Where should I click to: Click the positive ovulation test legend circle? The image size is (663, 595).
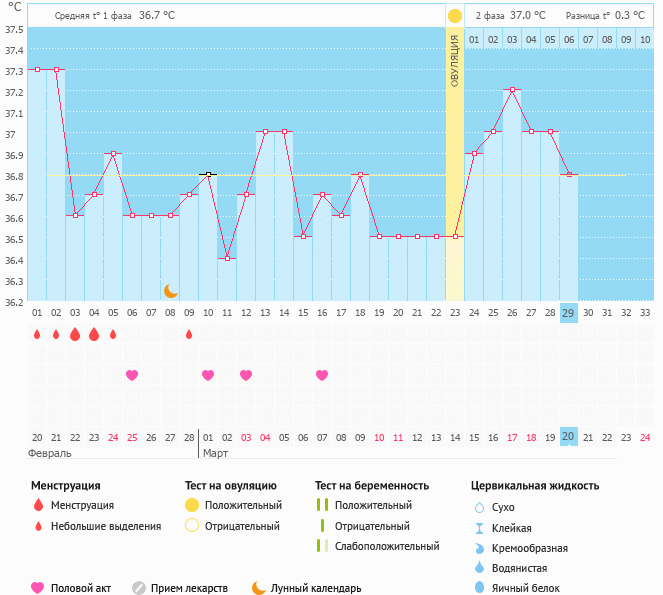point(192,505)
